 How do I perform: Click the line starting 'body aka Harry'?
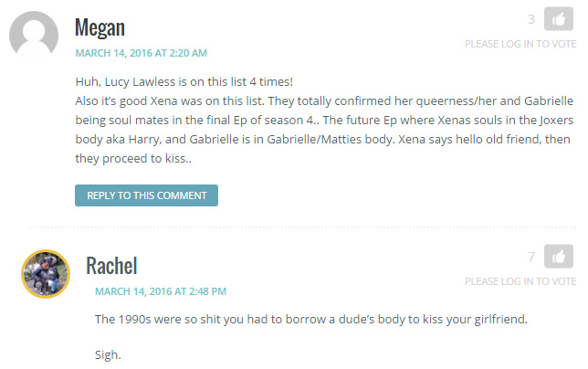323,140
